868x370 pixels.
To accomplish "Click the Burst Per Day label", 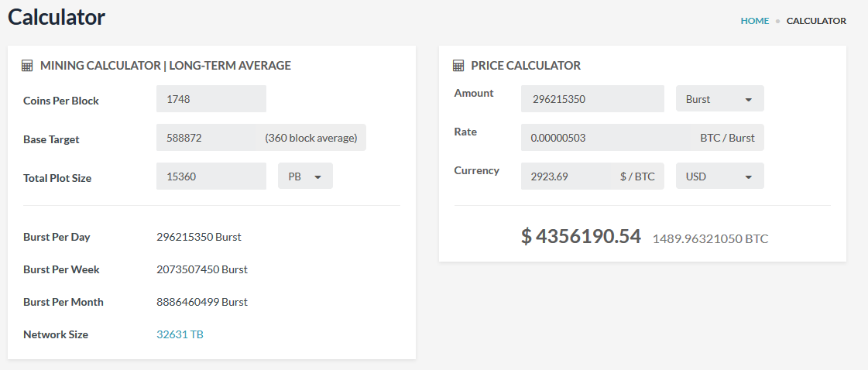I will (x=57, y=237).
